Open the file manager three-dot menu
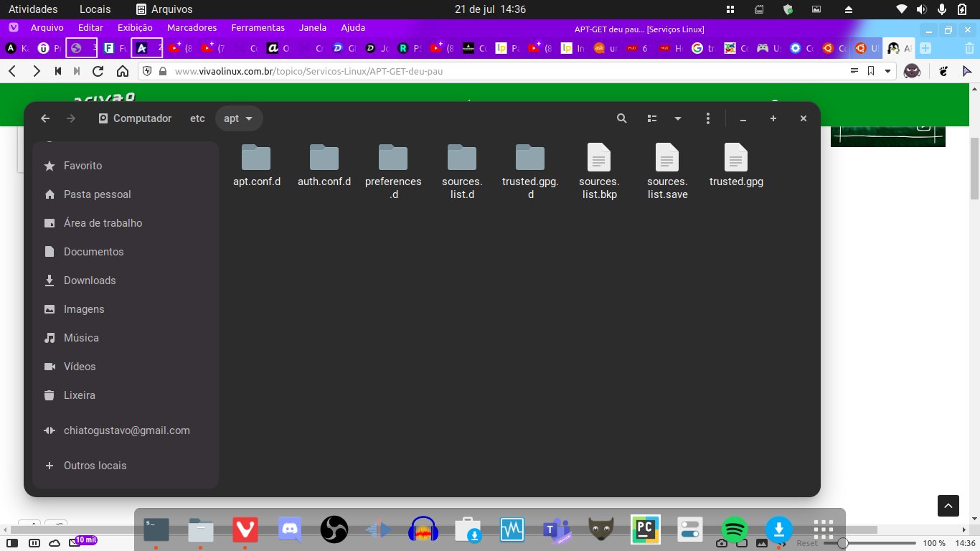The height and width of the screenshot is (551, 980). click(x=708, y=118)
